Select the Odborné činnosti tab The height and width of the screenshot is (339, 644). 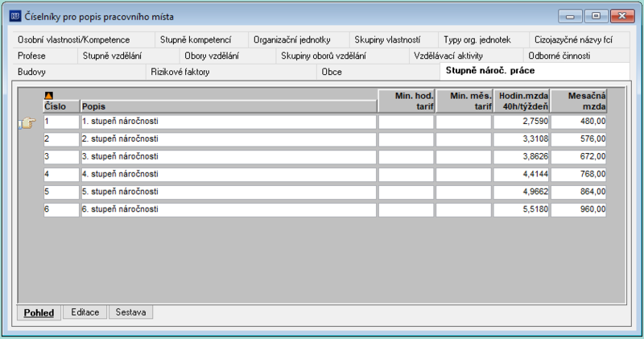576,56
